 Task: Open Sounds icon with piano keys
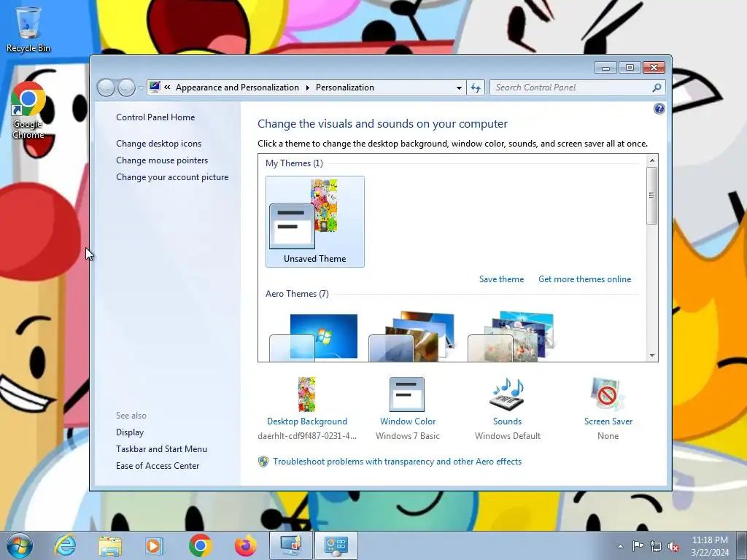[508, 394]
